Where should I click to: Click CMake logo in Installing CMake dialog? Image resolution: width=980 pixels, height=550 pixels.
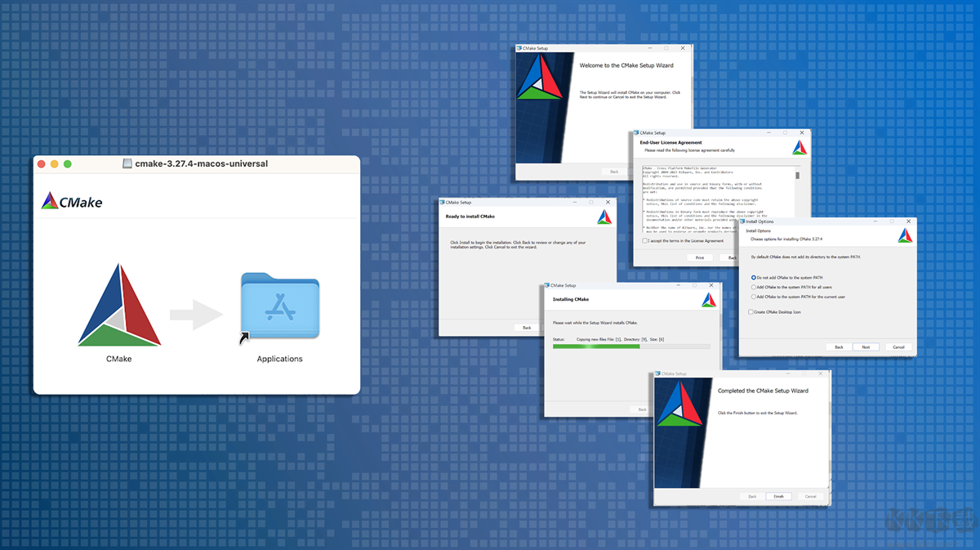[x=709, y=299]
